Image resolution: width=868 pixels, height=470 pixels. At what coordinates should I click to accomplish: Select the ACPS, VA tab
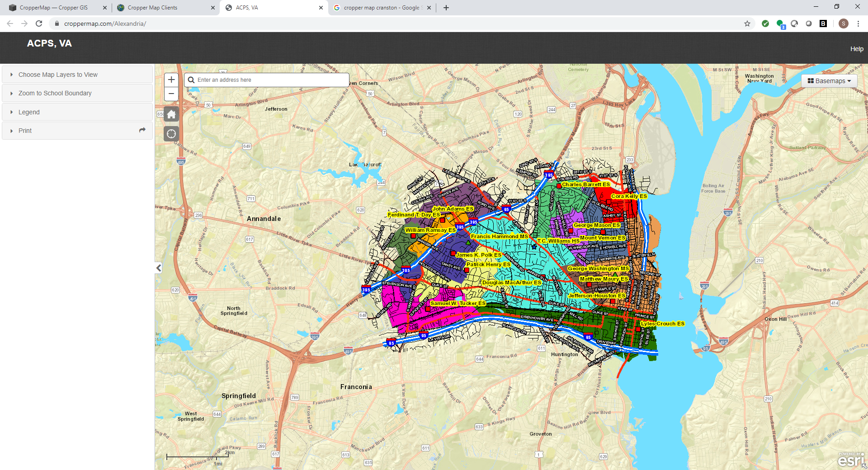coord(274,8)
